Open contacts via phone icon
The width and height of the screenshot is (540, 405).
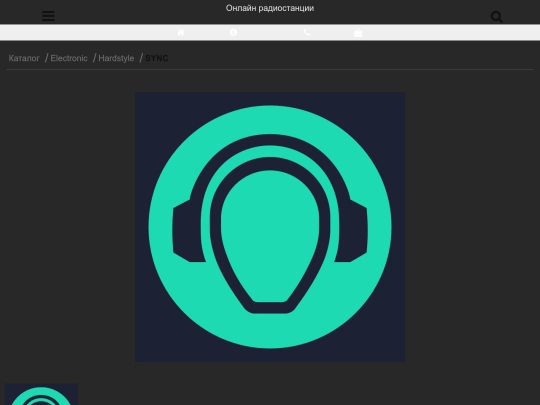[x=307, y=32]
